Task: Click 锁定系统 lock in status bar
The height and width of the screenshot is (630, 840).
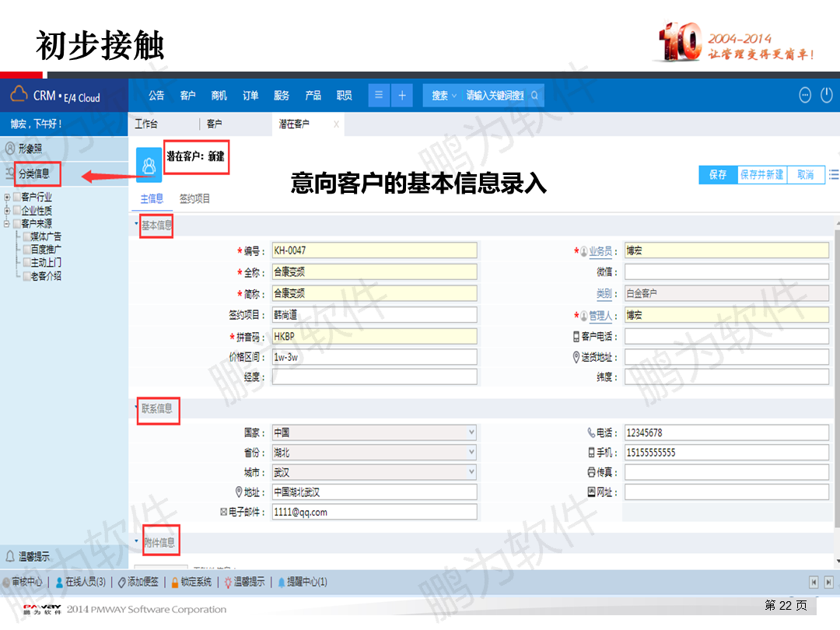Action: point(191,583)
